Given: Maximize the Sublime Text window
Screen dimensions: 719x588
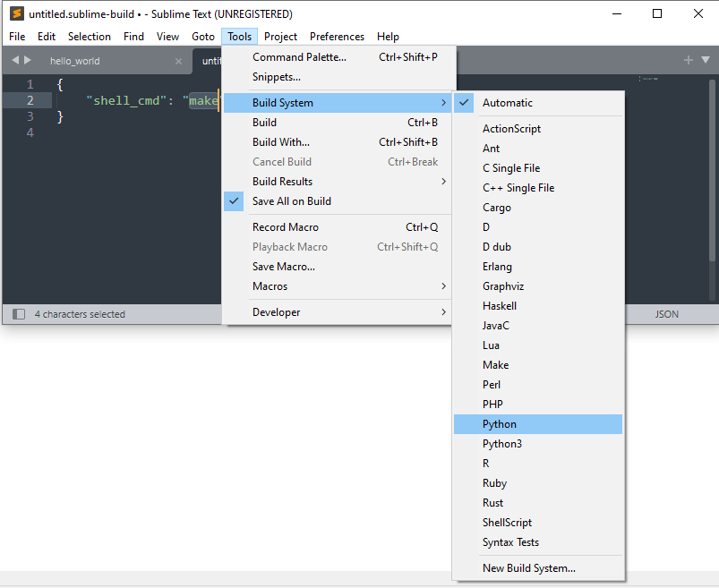Looking at the screenshot, I should [x=657, y=13].
